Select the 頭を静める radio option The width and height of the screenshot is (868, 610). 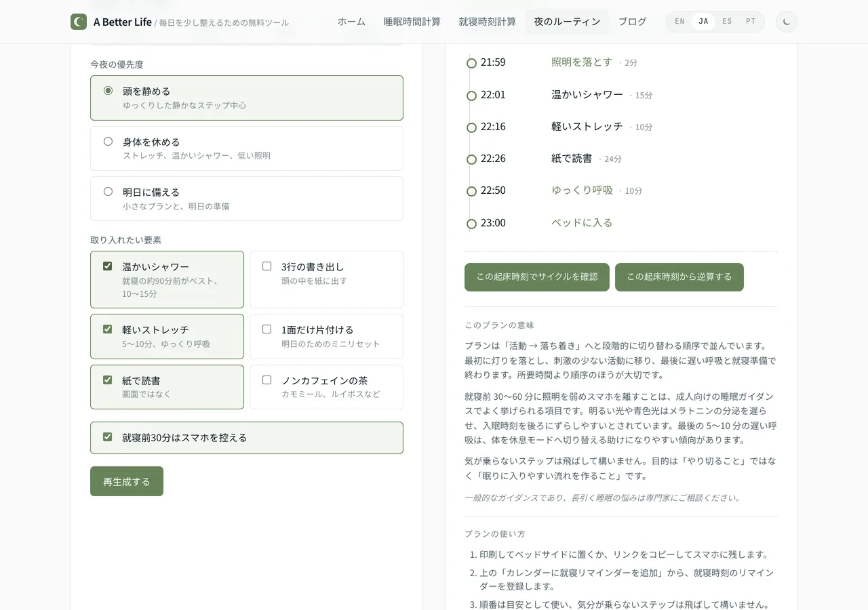pyautogui.click(x=108, y=90)
